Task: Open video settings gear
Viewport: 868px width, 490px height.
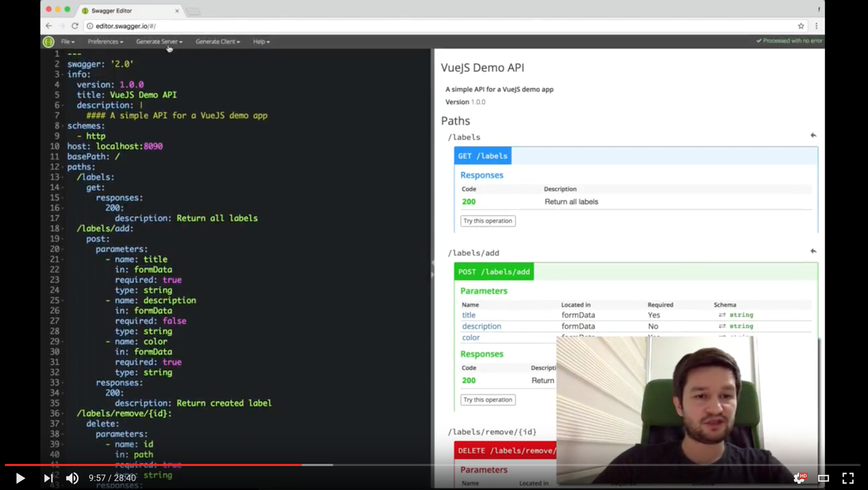Action: (x=800, y=478)
